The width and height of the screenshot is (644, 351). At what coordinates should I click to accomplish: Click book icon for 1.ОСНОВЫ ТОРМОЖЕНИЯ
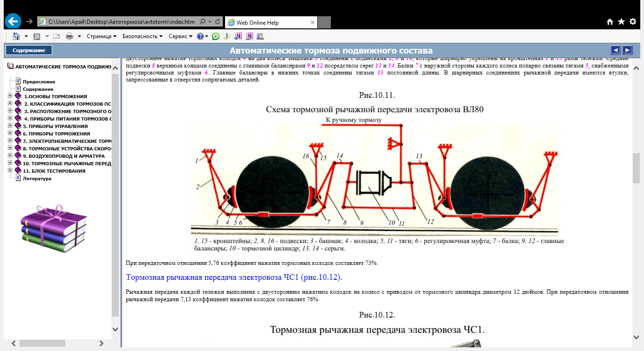pos(18,96)
